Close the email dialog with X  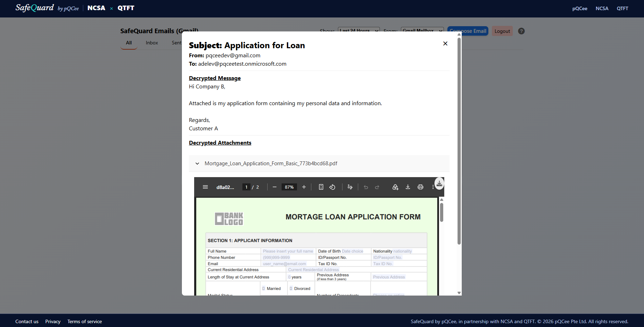coord(445,44)
